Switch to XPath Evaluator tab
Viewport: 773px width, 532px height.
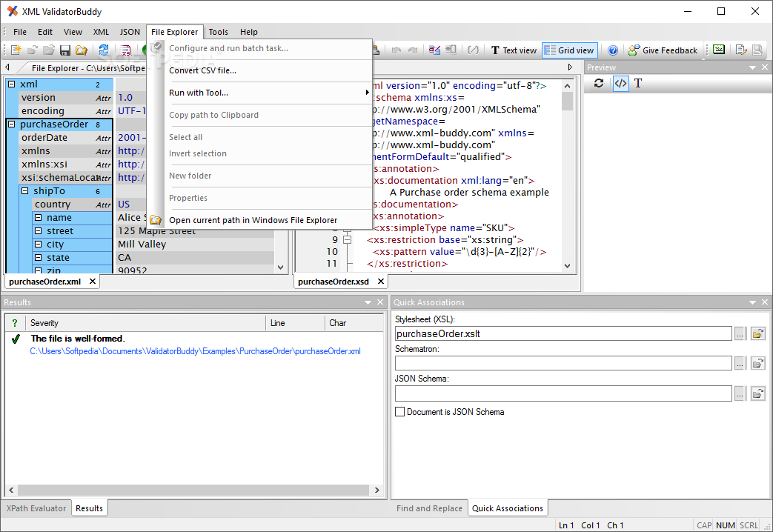tap(37, 508)
